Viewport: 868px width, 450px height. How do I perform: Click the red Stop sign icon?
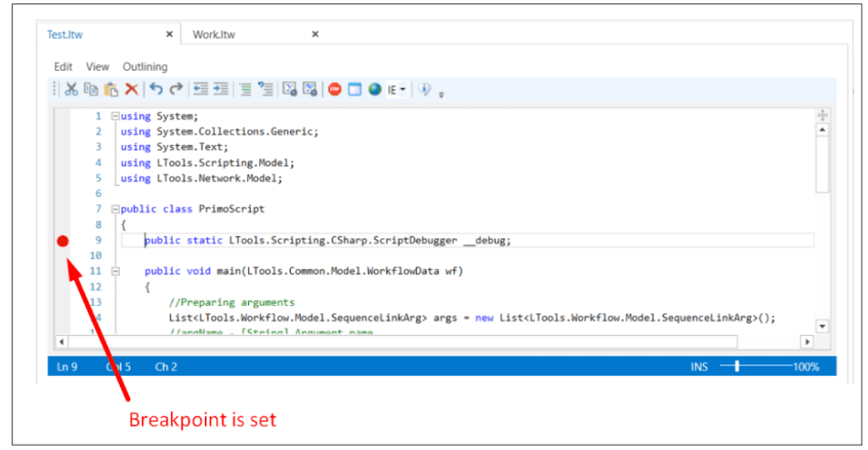pyautogui.click(x=335, y=90)
